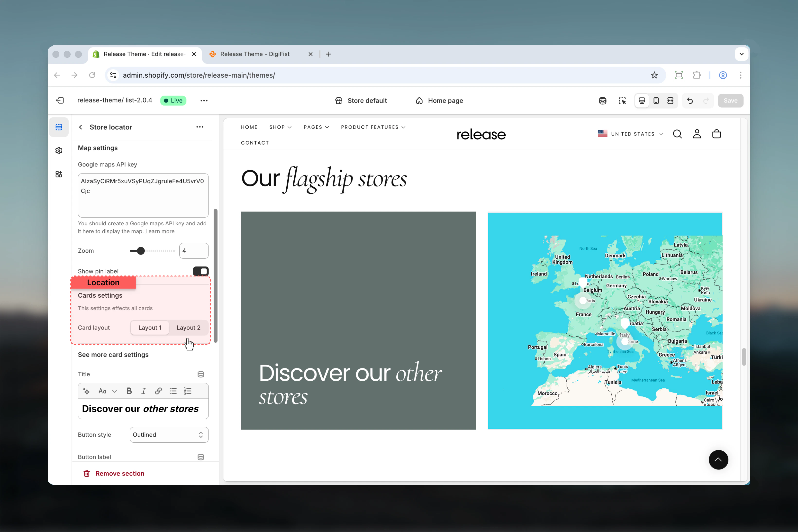This screenshot has height=532, width=798.
Task: Reload the browser page
Action: [x=92, y=75]
